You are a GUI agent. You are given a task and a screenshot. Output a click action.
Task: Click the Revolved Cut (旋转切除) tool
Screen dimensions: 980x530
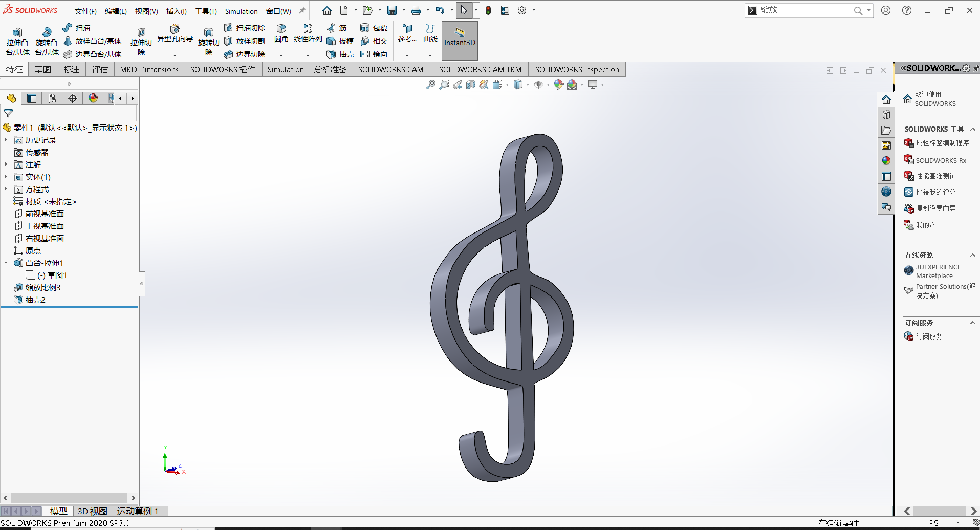[x=209, y=41]
